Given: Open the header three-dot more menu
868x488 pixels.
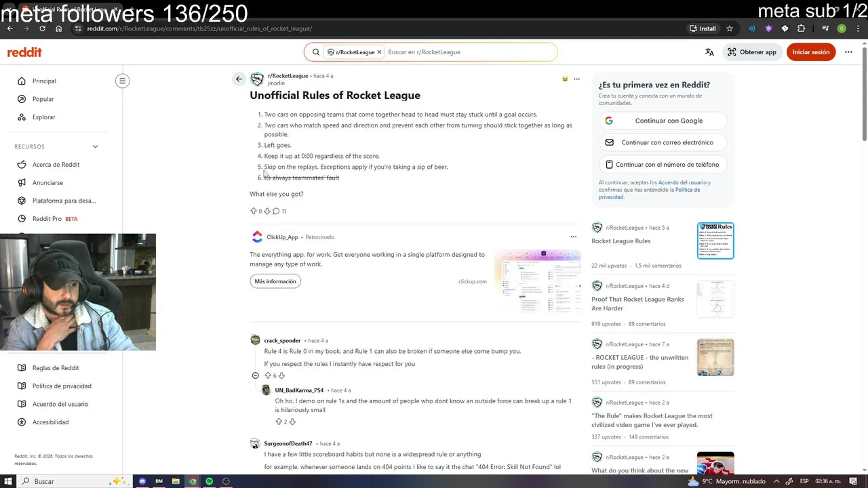Looking at the screenshot, I should (848, 52).
